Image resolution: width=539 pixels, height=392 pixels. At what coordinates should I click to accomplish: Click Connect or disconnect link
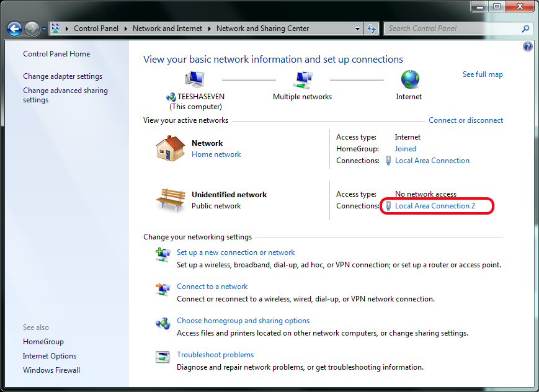pos(466,120)
